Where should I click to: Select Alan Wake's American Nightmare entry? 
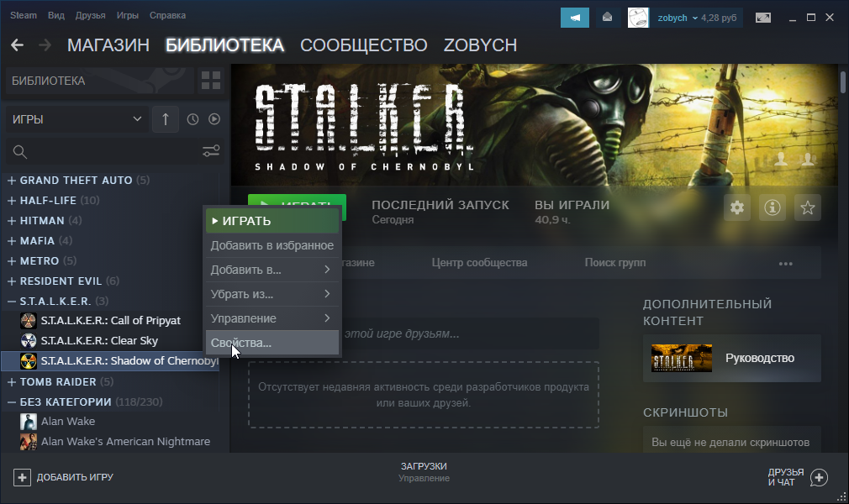click(125, 442)
